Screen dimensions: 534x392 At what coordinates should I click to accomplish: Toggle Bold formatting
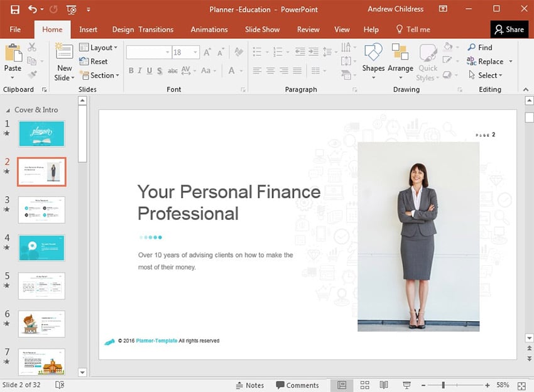tap(131, 71)
